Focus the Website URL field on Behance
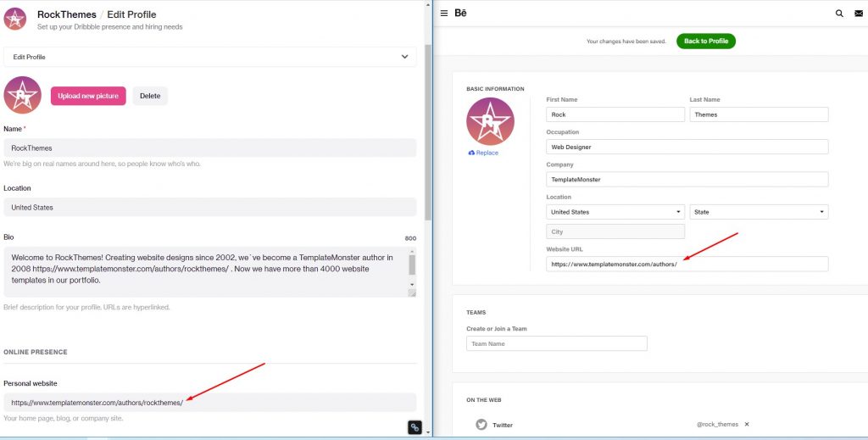This screenshot has width=868, height=440. [687, 265]
